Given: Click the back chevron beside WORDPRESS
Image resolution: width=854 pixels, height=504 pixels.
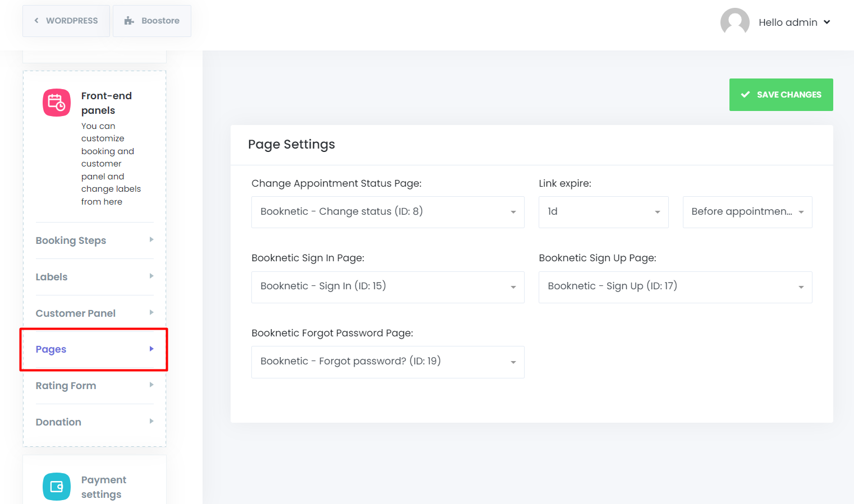Looking at the screenshot, I should [36, 21].
